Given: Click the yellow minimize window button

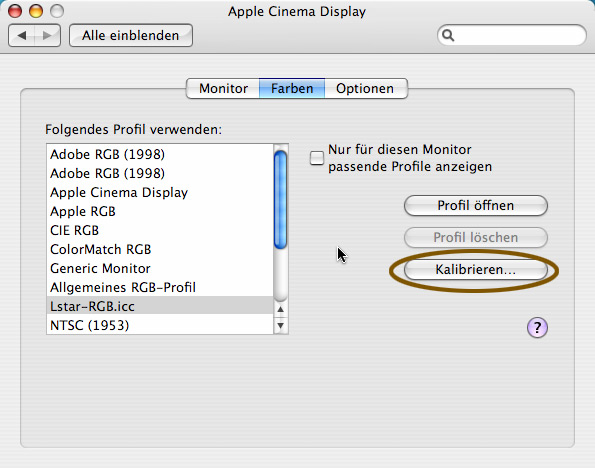Looking at the screenshot, I should (36, 11).
